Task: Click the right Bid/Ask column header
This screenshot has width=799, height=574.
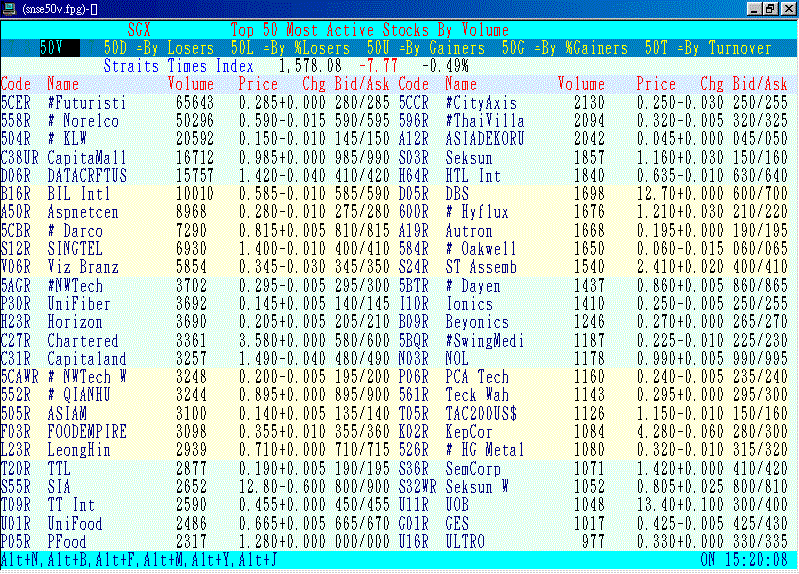Action: 760,84
